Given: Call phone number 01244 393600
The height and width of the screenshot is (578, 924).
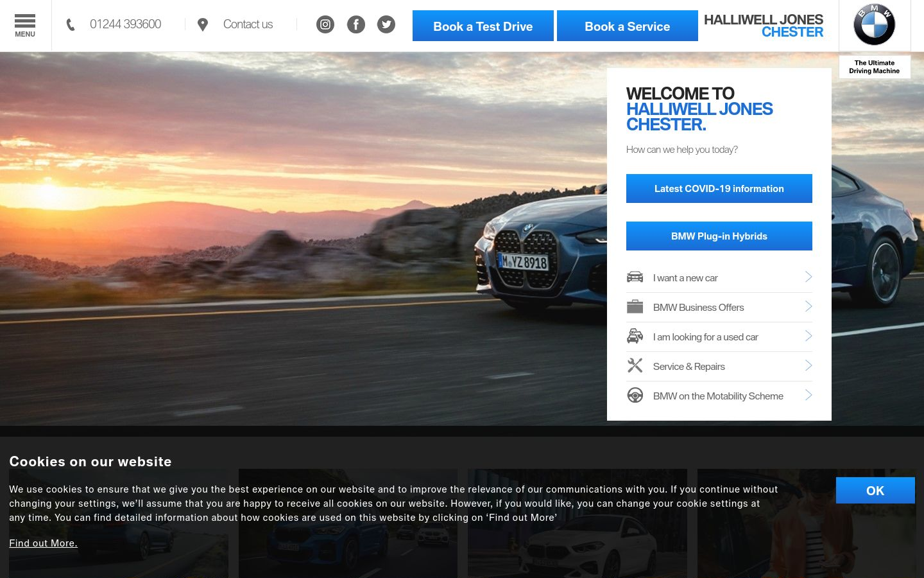Looking at the screenshot, I should point(125,24).
